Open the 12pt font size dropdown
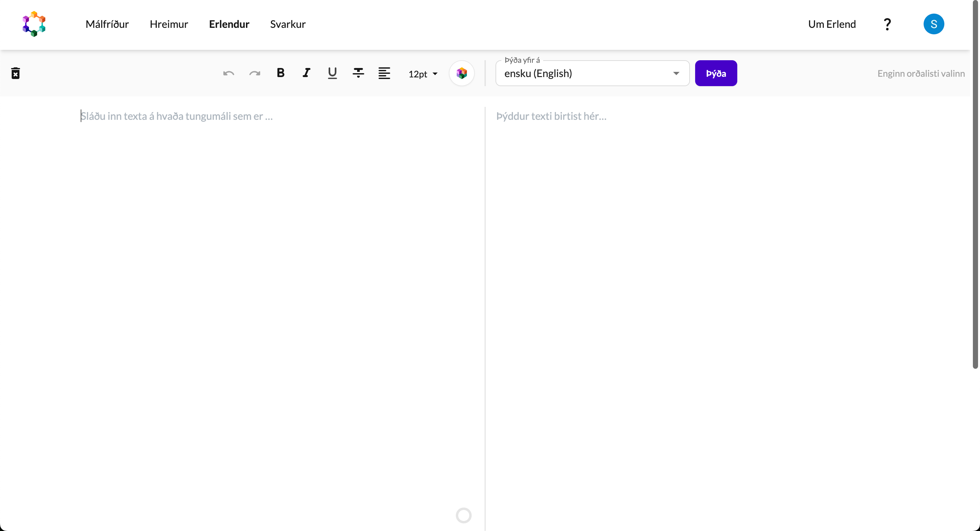This screenshot has width=980, height=531. [423, 74]
